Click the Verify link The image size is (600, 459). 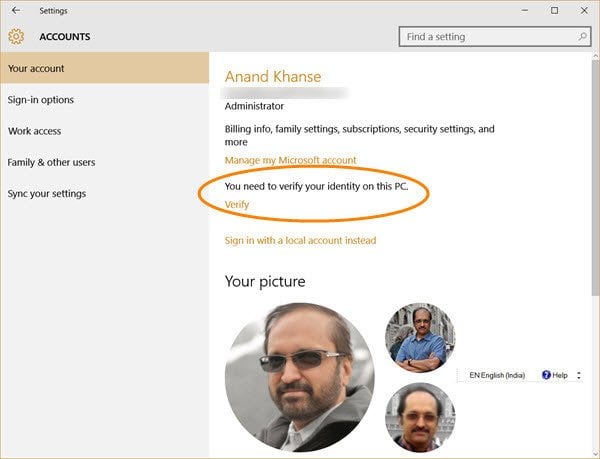(x=237, y=205)
